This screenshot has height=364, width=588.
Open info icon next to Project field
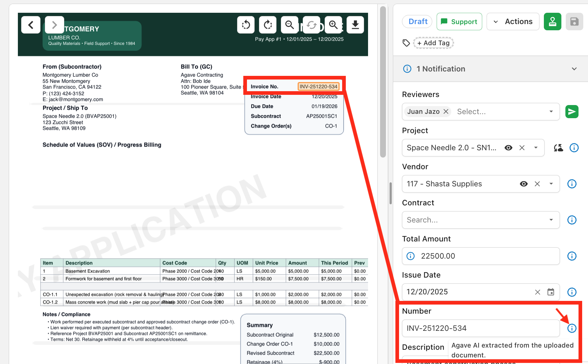[574, 148]
